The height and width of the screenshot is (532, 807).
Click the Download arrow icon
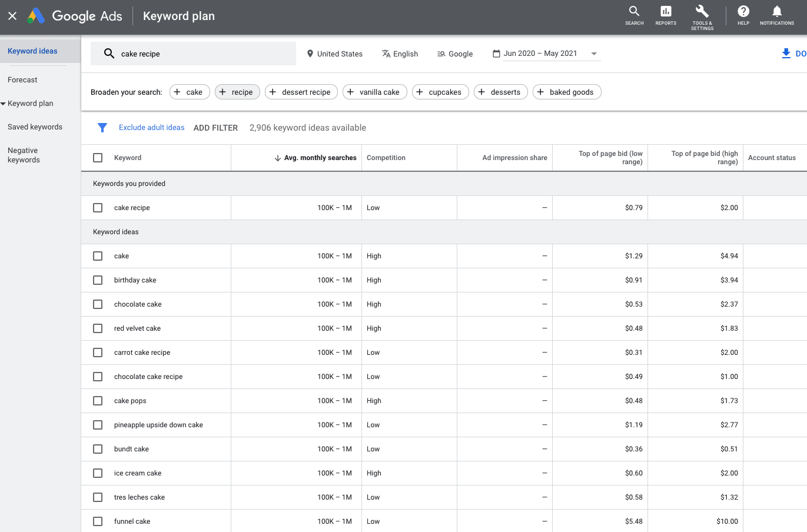tap(786, 54)
